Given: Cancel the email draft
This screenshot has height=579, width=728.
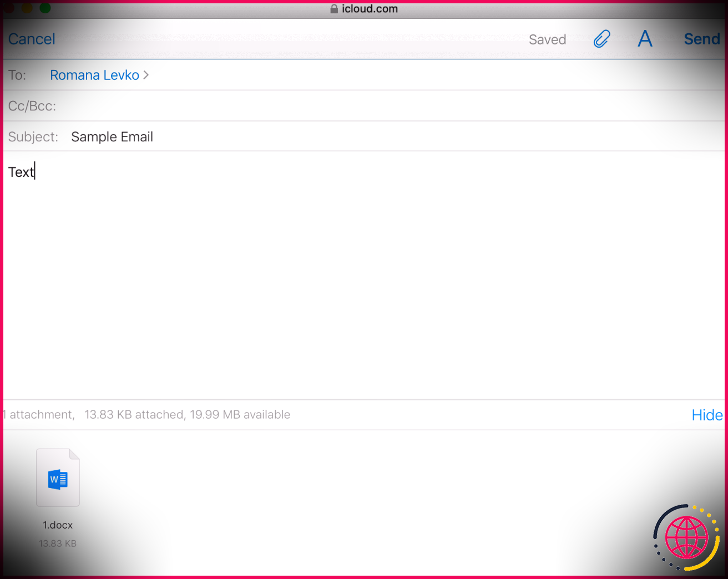Looking at the screenshot, I should 32,39.
